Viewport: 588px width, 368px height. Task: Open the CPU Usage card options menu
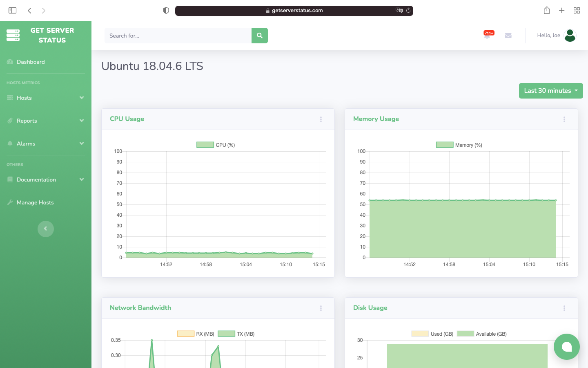(x=321, y=119)
